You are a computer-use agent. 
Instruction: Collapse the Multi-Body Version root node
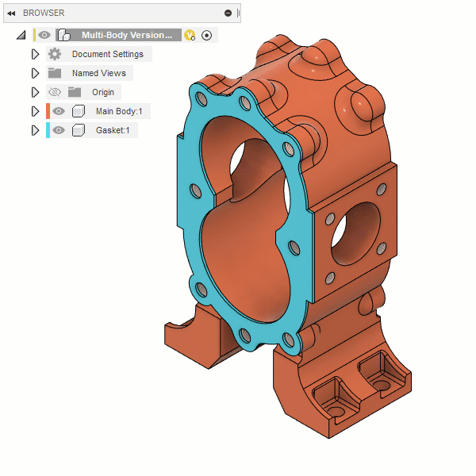(x=21, y=36)
